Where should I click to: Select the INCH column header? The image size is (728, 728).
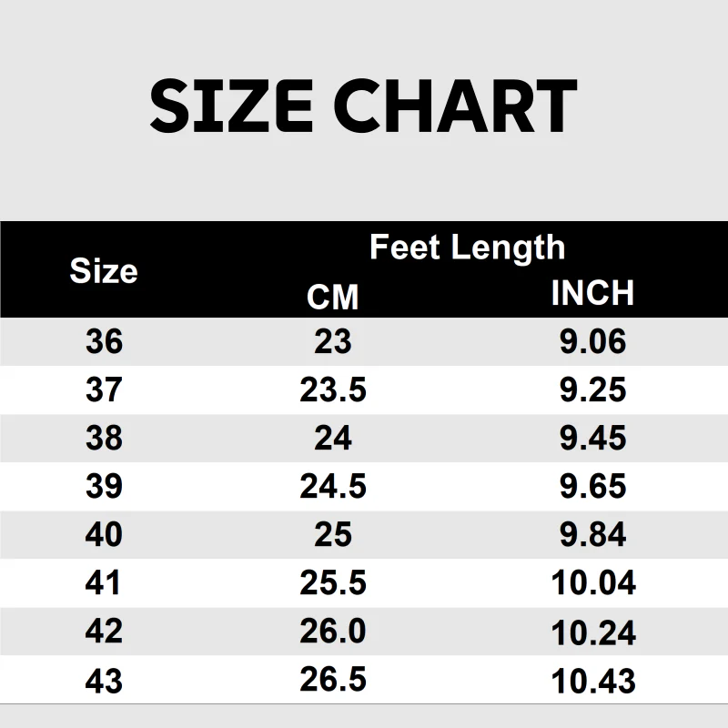point(592,293)
